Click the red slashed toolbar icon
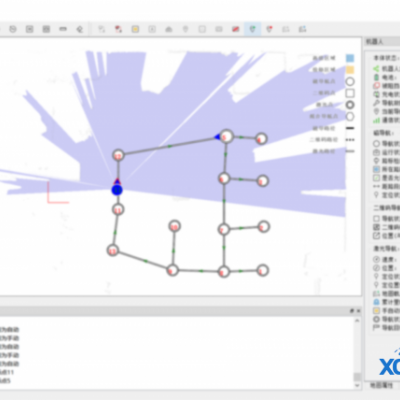Image resolution: width=400 pixels, height=400 pixels. [x=236, y=29]
